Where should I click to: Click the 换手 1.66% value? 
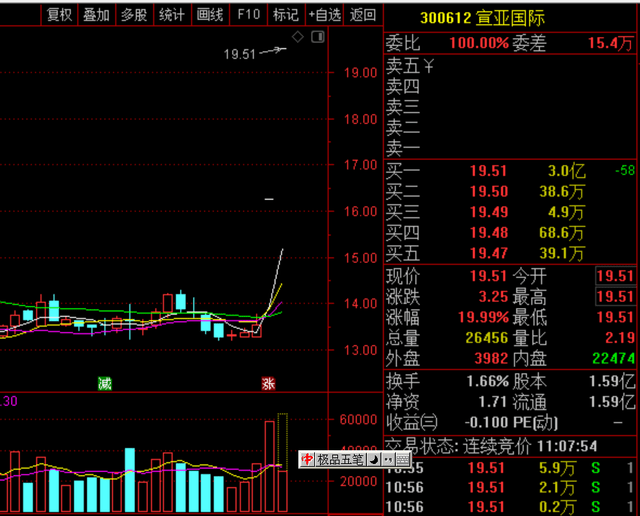click(487, 382)
